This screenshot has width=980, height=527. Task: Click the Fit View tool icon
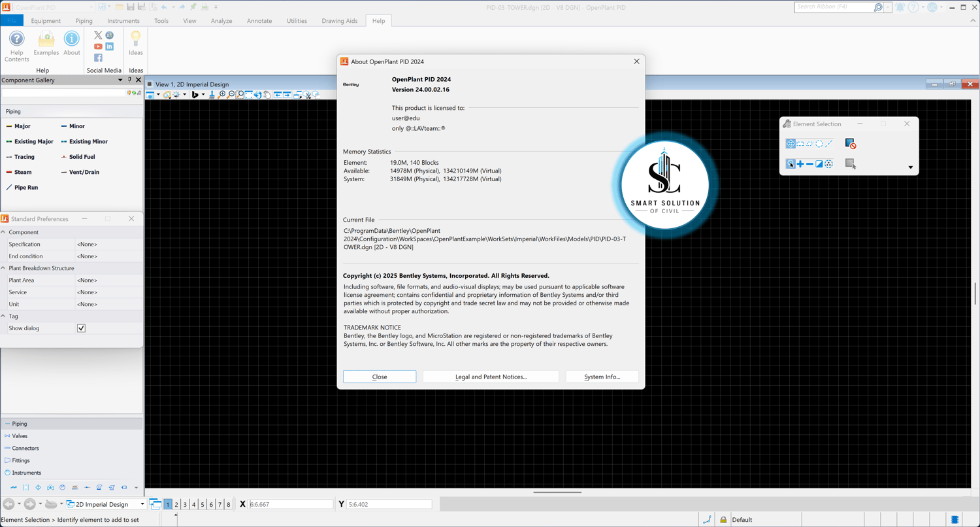pyautogui.click(x=249, y=95)
